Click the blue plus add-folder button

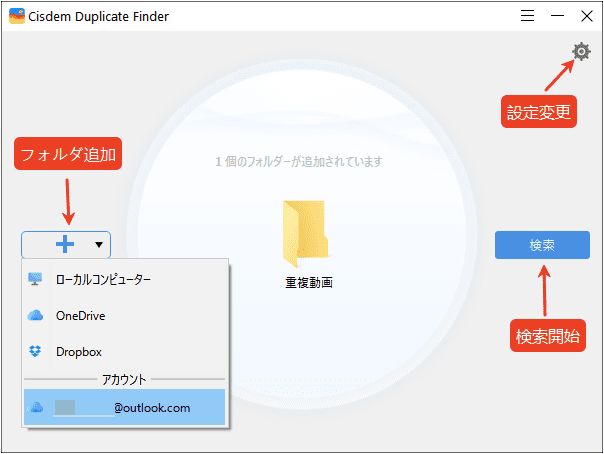click(65, 244)
